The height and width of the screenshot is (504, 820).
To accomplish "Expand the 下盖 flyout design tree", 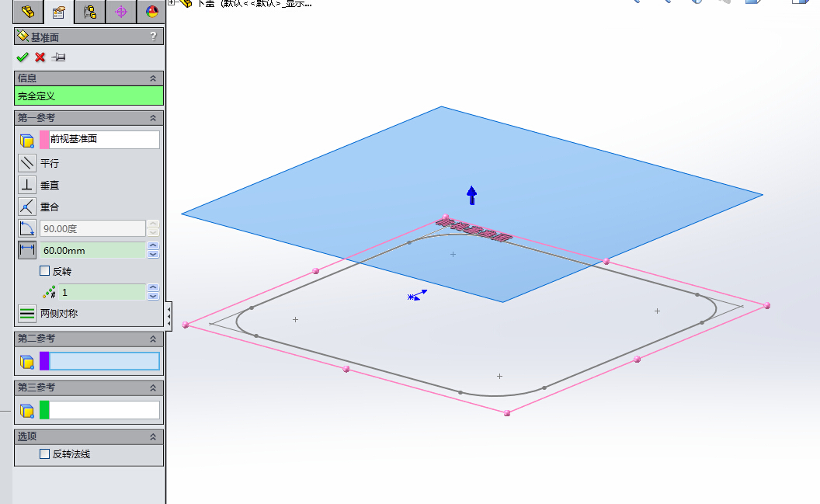I will (171, 2).
